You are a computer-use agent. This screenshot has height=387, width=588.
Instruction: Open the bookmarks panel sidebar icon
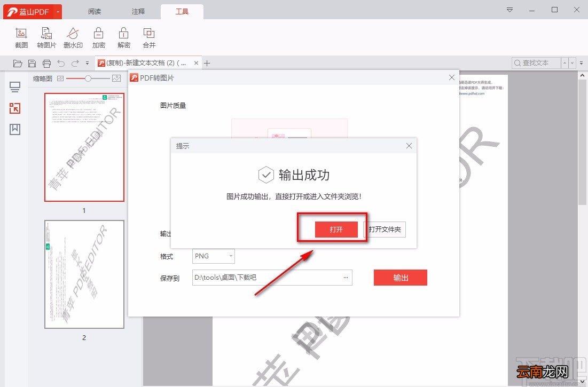pos(15,129)
